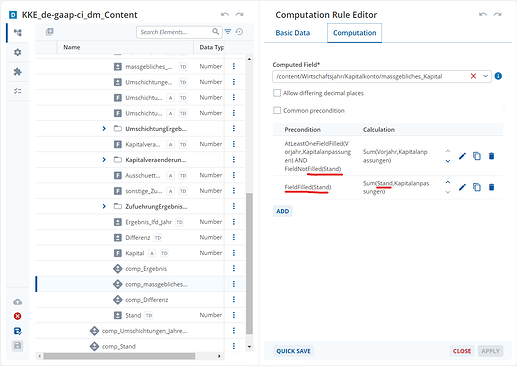The height and width of the screenshot is (367, 517).
Task: Expand the UmschichtungErgeb... folder
Action: 104,129
